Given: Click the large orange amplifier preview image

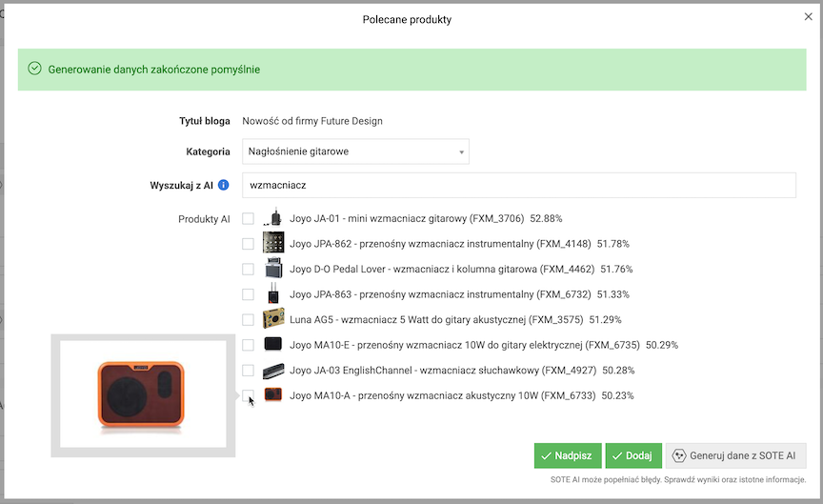Looking at the screenshot, I should 142,394.
